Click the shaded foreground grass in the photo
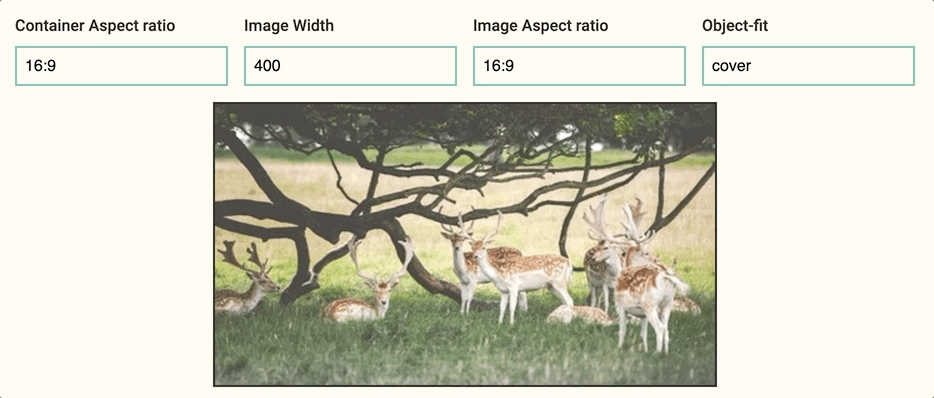 click(465, 355)
